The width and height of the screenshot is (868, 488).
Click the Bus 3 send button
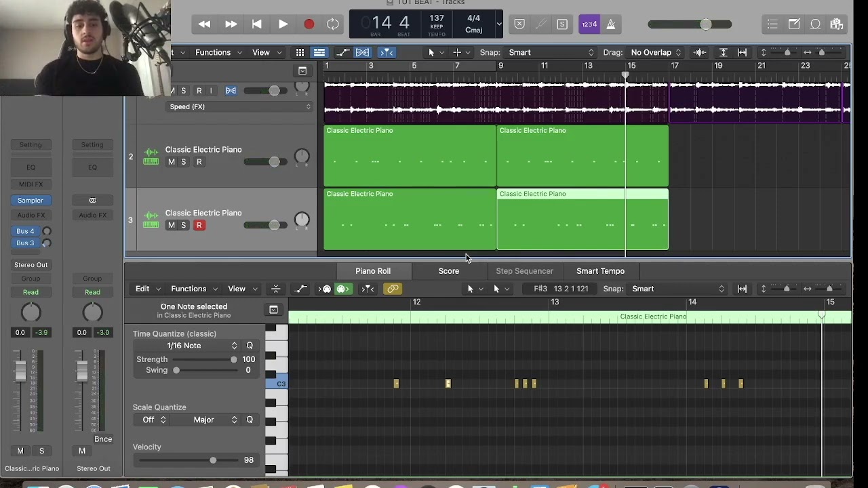tap(25, 243)
